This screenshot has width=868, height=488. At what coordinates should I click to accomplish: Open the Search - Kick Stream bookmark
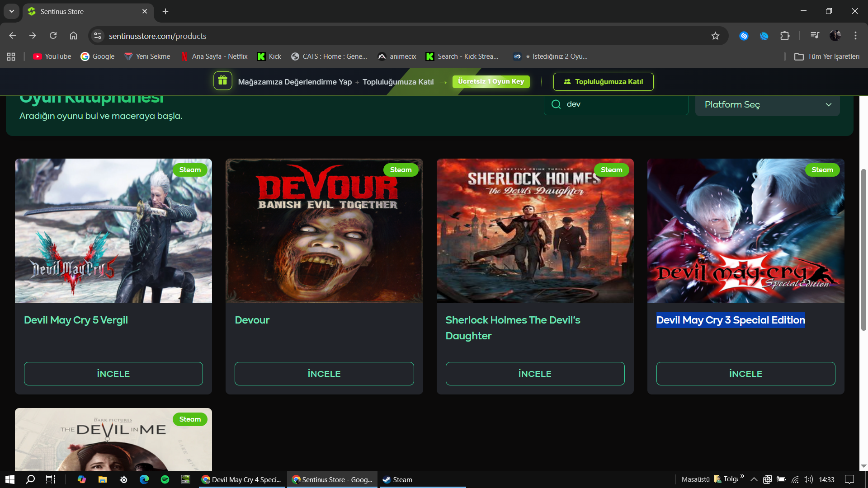click(x=462, y=56)
